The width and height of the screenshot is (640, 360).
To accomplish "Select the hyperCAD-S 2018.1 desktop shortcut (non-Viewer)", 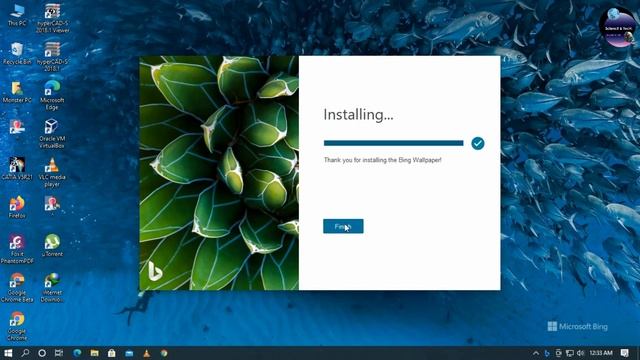I will 52,57.
